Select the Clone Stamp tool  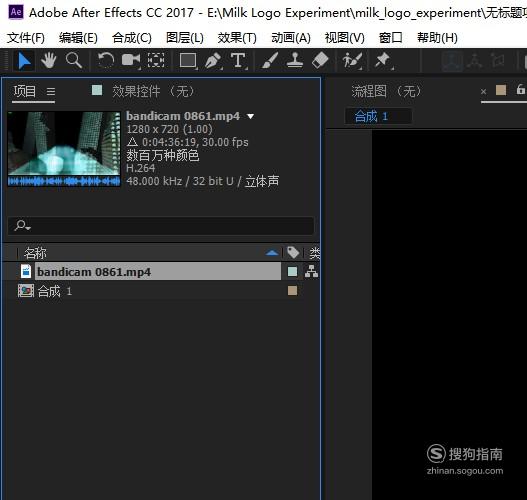pos(295,61)
